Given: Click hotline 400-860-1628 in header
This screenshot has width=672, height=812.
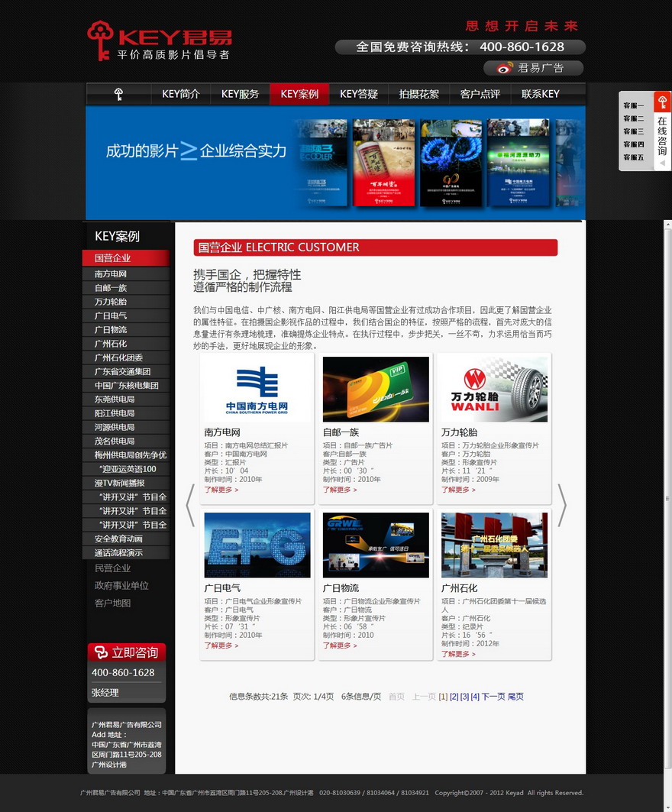Looking at the screenshot, I should click(522, 47).
